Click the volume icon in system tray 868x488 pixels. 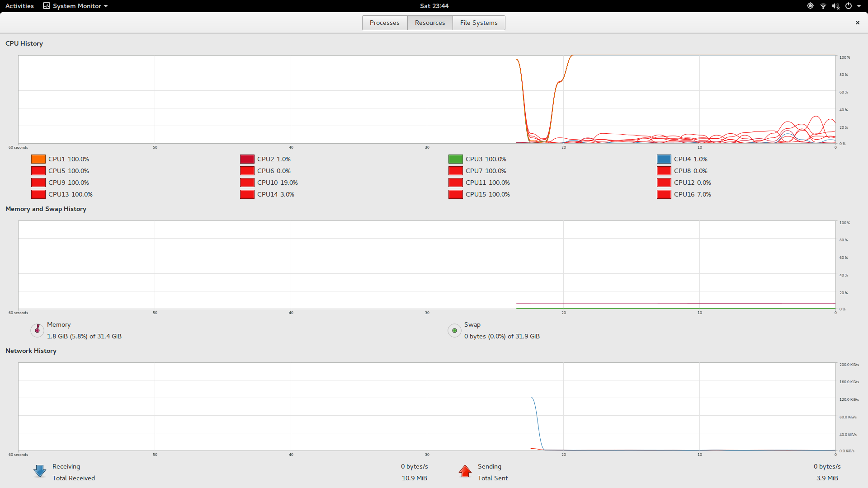click(836, 6)
